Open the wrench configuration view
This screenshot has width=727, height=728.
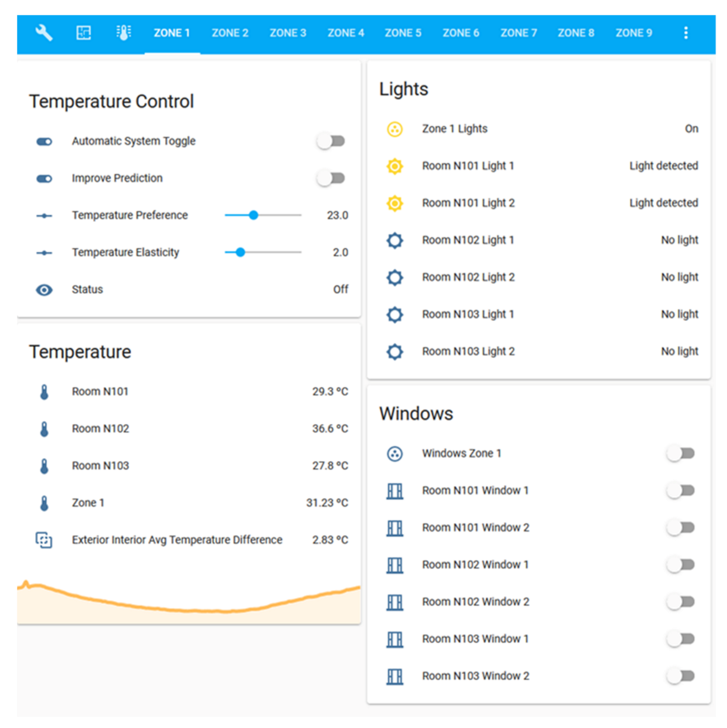pos(44,33)
